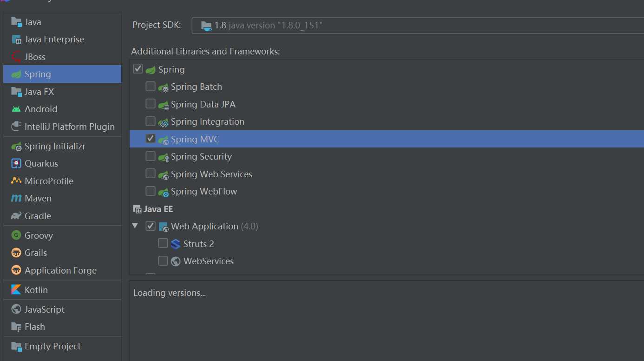Click the IntelliJ Platform Plugin icon

point(16,127)
